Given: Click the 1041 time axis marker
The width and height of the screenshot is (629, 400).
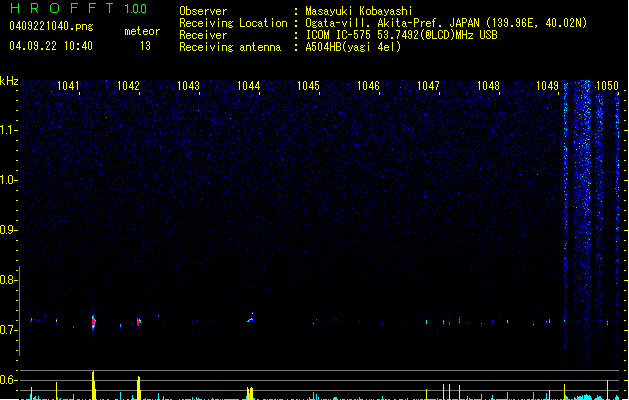Looking at the screenshot, I should (68, 86).
